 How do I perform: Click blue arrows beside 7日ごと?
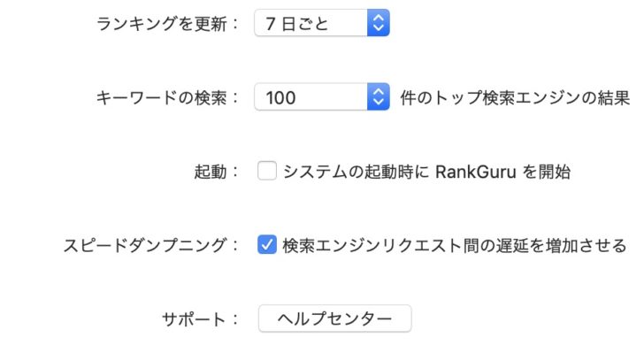(x=379, y=23)
